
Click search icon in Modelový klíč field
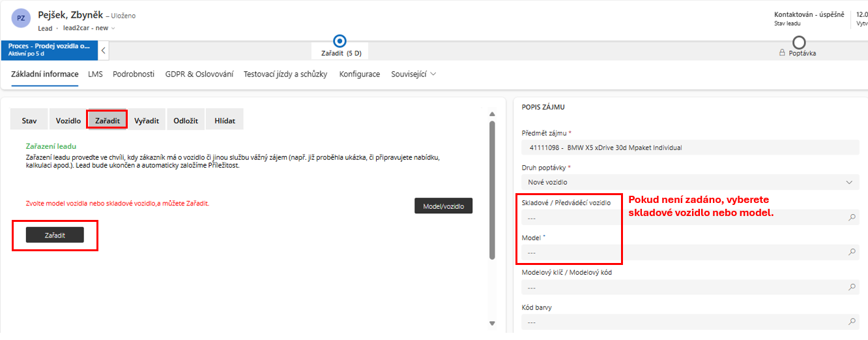(852, 287)
